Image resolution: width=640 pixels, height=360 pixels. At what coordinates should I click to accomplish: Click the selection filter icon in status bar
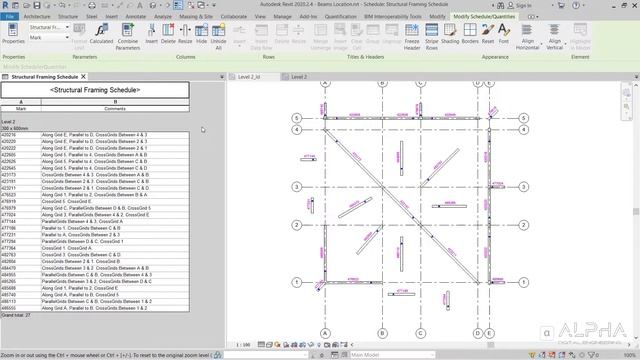coord(593,355)
